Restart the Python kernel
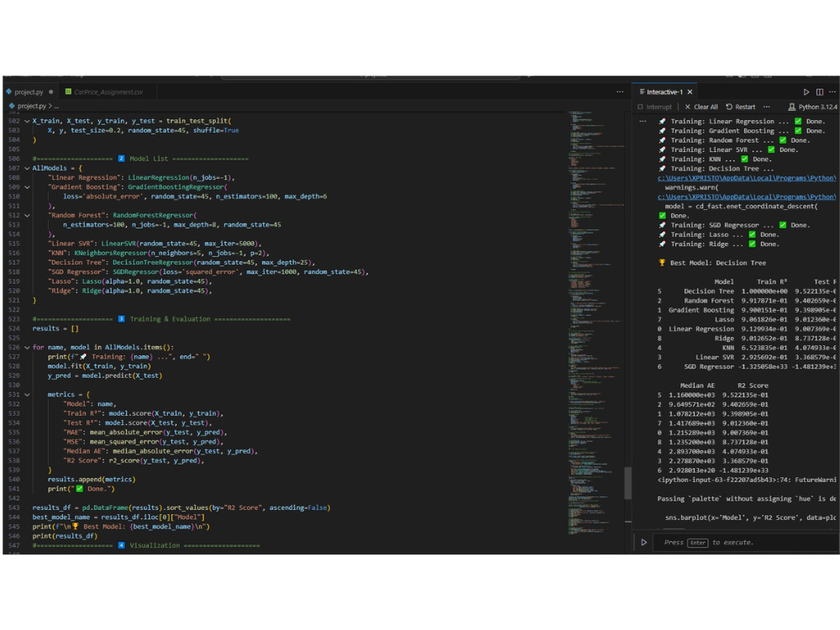Screen dimensions: 840x630 click(740, 107)
